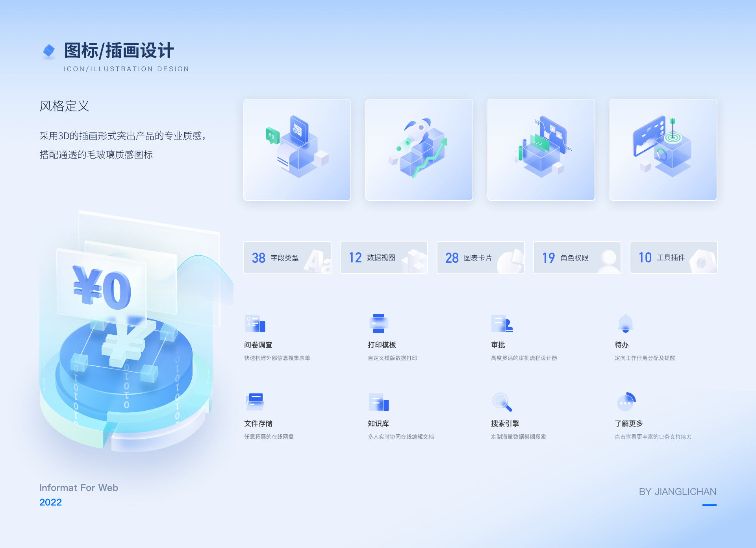Click the 知识库 knowledge base icon
This screenshot has height=548, width=756.
tap(379, 402)
